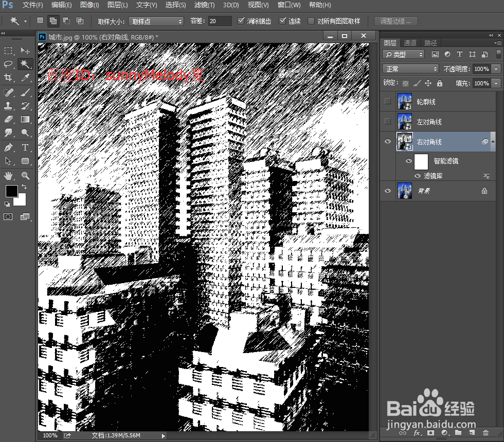Open 取样大小 sample size dropdown
The height and width of the screenshot is (442, 504).
pyautogui.click(x=156, y=22)
